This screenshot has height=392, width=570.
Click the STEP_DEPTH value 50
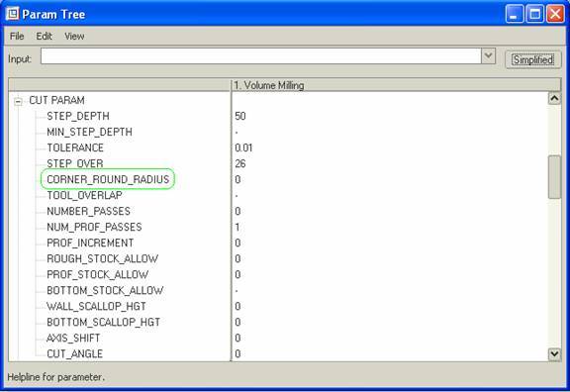tap(240, 116)
